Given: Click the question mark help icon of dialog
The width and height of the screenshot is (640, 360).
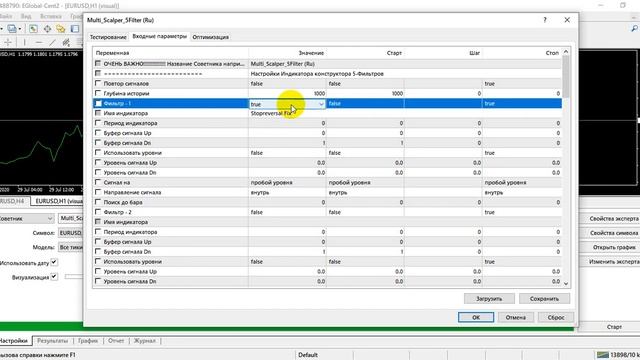Looking at the screenshot, I should [x=545, y=20].
